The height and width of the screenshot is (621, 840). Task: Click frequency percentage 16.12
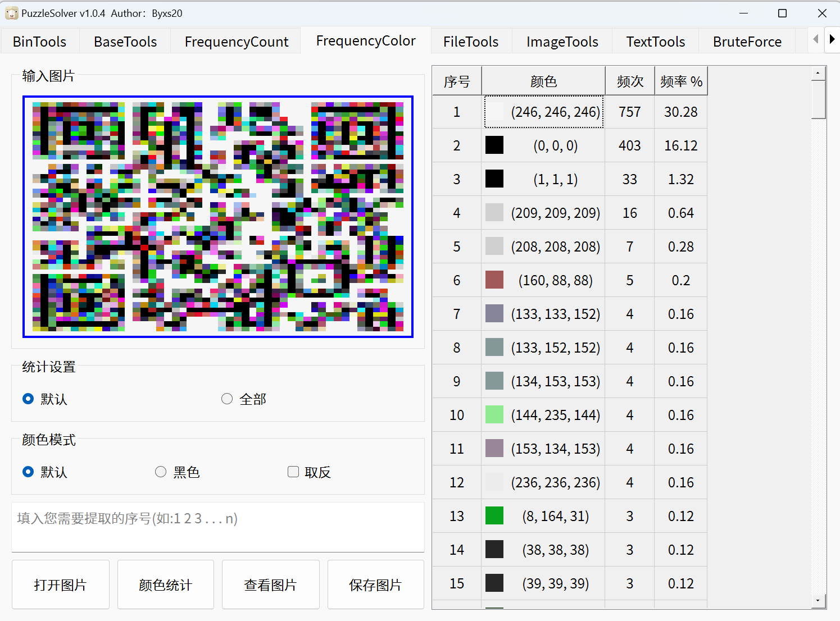point(681,145)
